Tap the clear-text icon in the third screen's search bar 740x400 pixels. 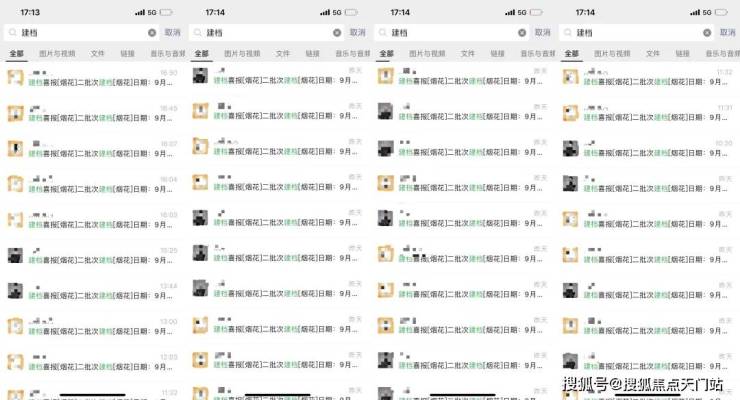[x=522, y=33]
